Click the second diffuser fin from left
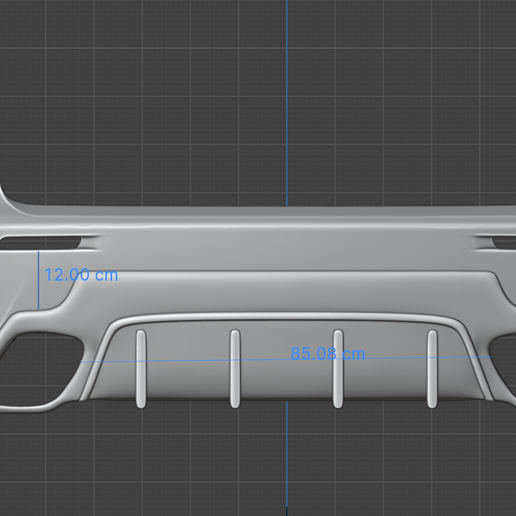 [235, 369]
